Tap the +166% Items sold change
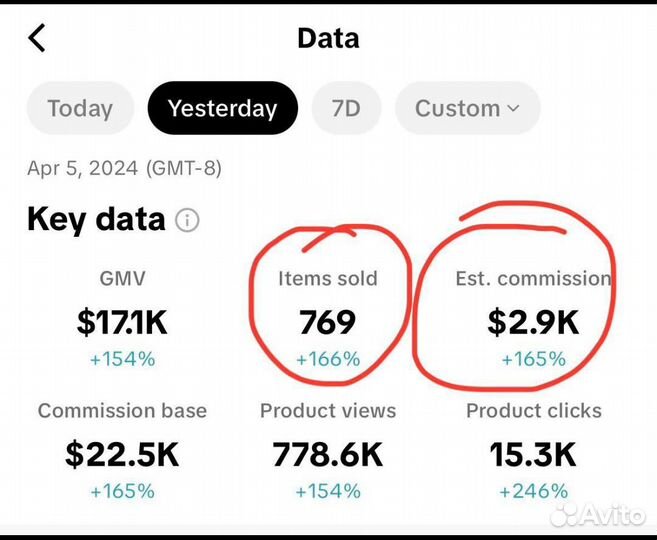657x540 pixels. pos(328,359)
